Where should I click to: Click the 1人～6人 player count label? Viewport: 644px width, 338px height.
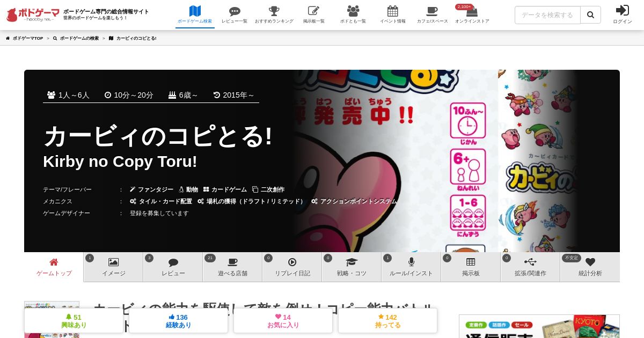[x=68, y=95]
